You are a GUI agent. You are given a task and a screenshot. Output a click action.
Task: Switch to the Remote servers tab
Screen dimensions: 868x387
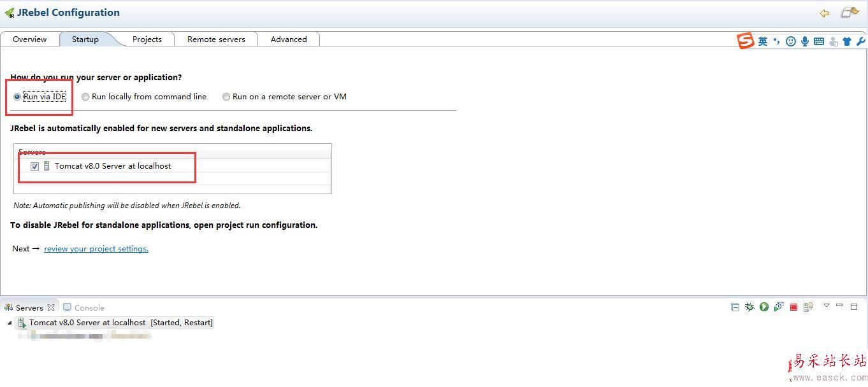click(x=216, y=39)
